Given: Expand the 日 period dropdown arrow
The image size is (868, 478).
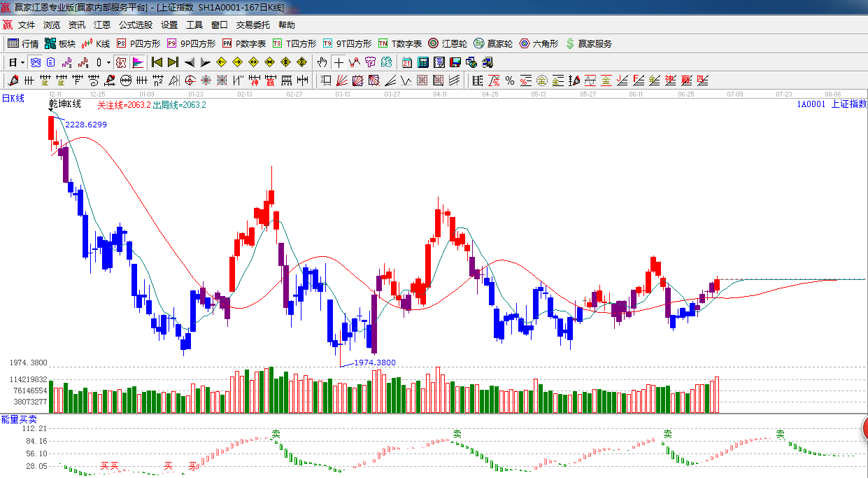Looking at the screenshot, I should pos(22,62).
